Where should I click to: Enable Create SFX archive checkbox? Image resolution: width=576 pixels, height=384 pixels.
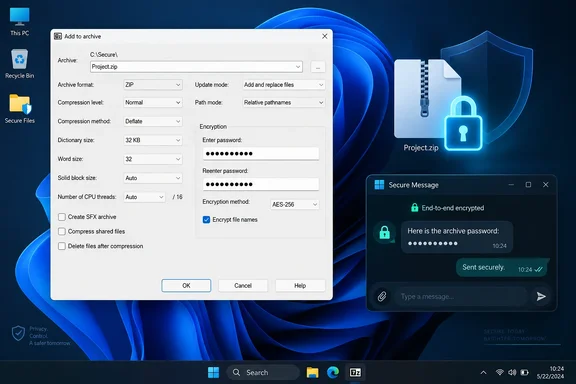62,217
